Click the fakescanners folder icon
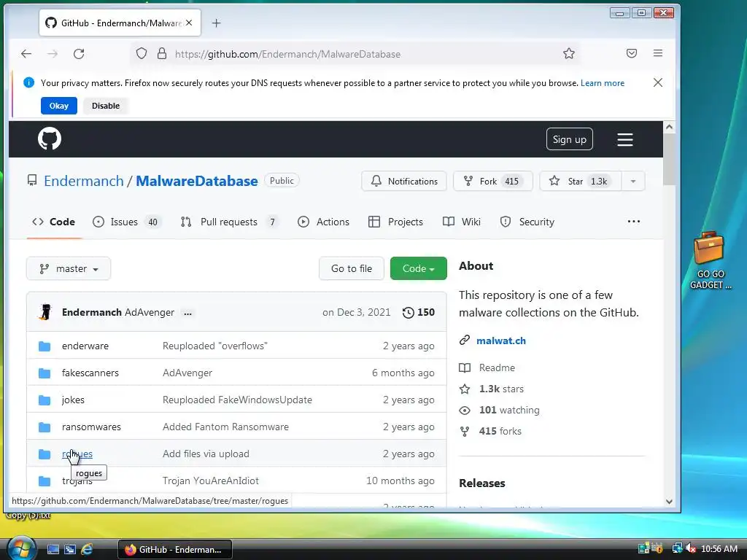 (44, 373)
